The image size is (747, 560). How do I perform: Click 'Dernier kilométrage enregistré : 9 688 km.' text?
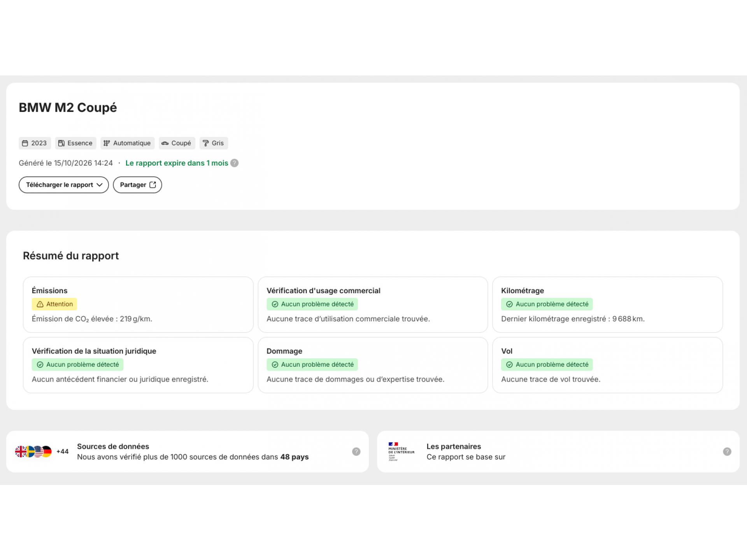tap(573, 319)
